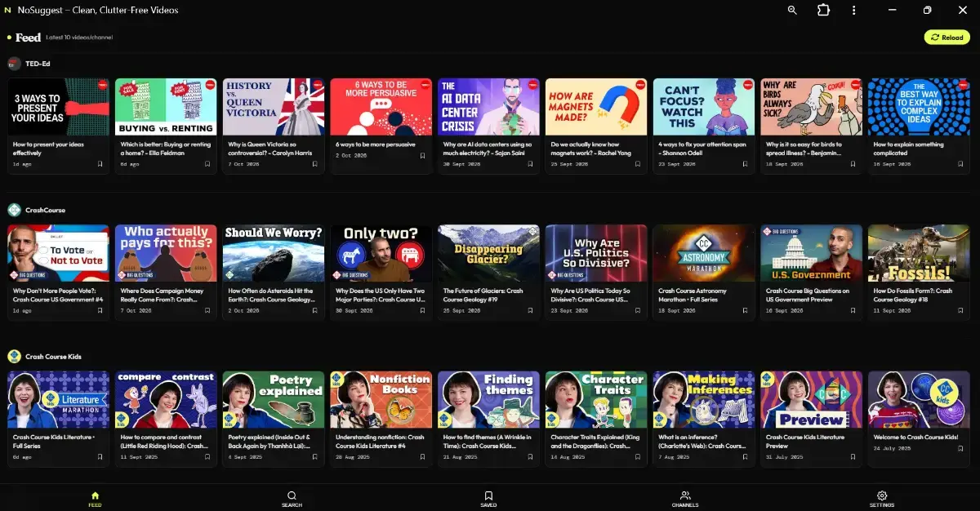This screenshot has height=511, width=980.
Task: Go to the Feed tab
Action: 95,499
